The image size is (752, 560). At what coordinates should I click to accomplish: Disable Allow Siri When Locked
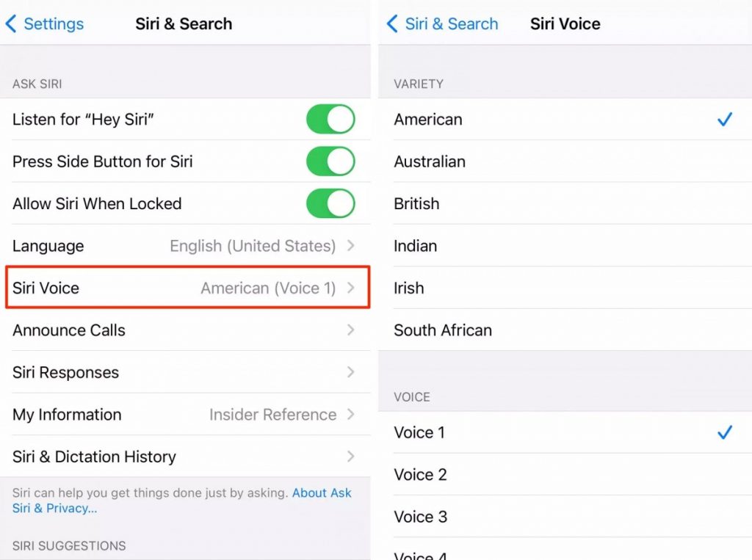[x=330, y=203]
